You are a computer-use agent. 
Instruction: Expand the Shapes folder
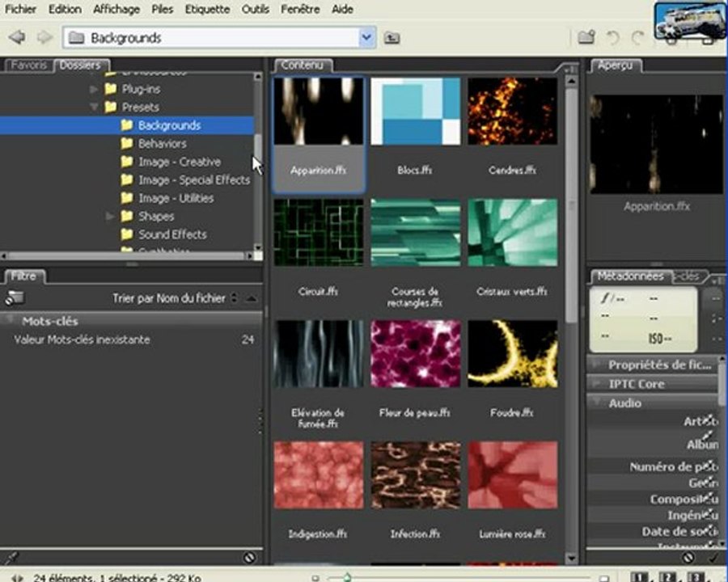(109, 217)
